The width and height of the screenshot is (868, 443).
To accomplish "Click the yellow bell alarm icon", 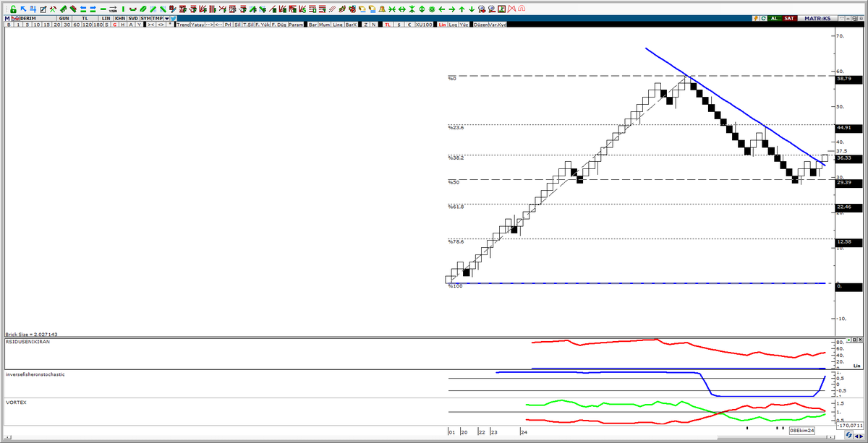I will click(382, 9).
